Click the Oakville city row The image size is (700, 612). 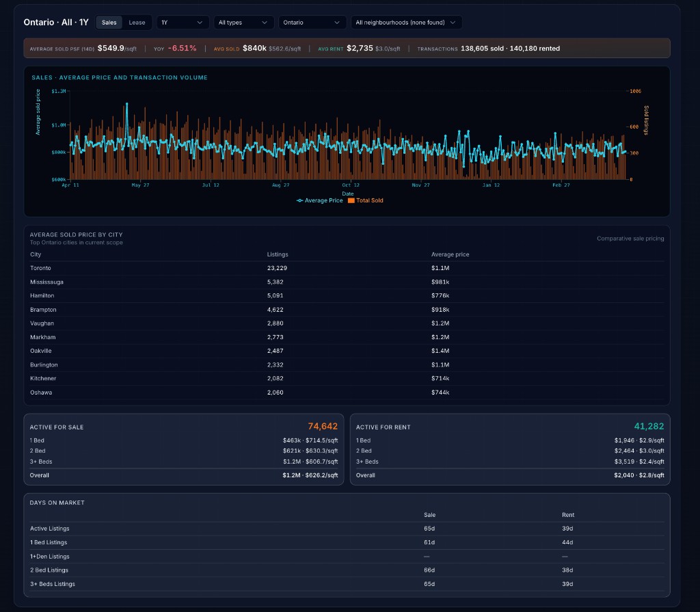pos(347,351)
